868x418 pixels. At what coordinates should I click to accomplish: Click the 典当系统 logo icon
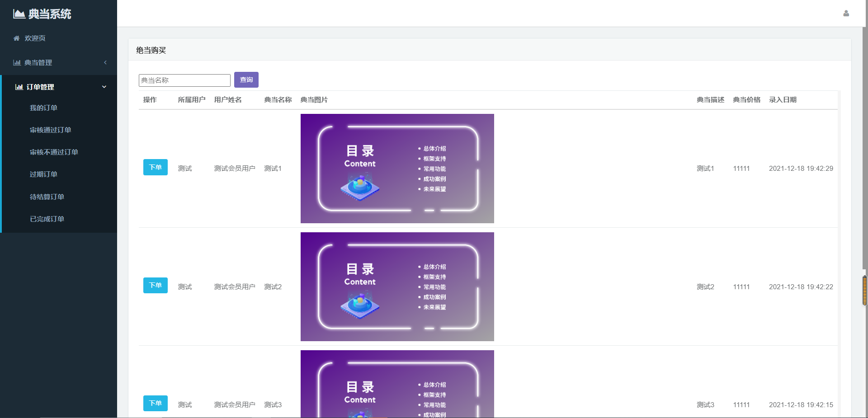(x=19, y=14)
